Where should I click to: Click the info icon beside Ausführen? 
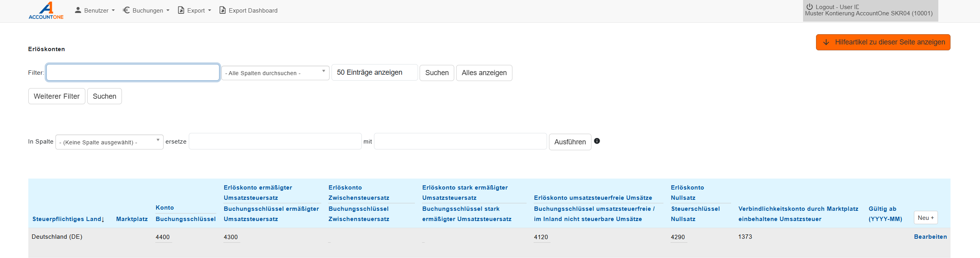coord(597,141)
